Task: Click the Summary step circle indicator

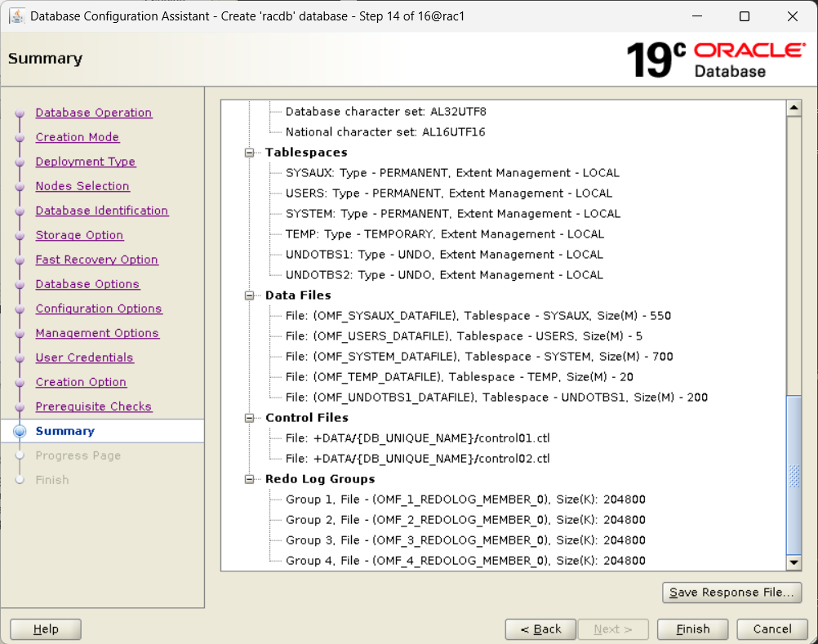Action: tap(20, 431)
